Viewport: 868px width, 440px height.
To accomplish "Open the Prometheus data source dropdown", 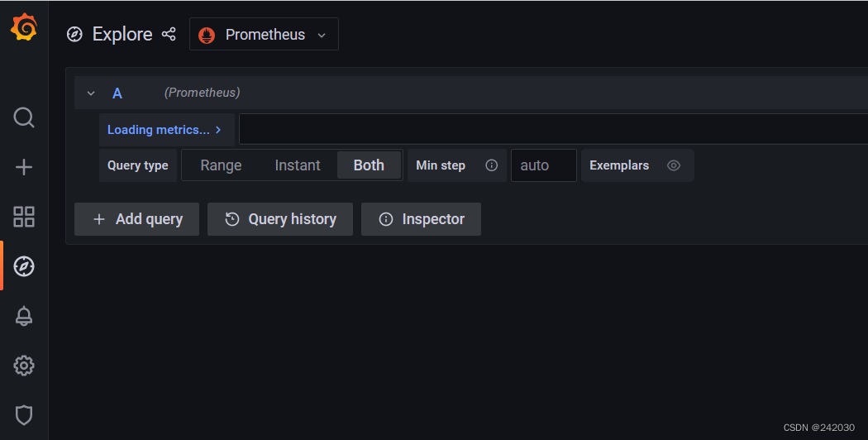I will (x=264, y=35).
